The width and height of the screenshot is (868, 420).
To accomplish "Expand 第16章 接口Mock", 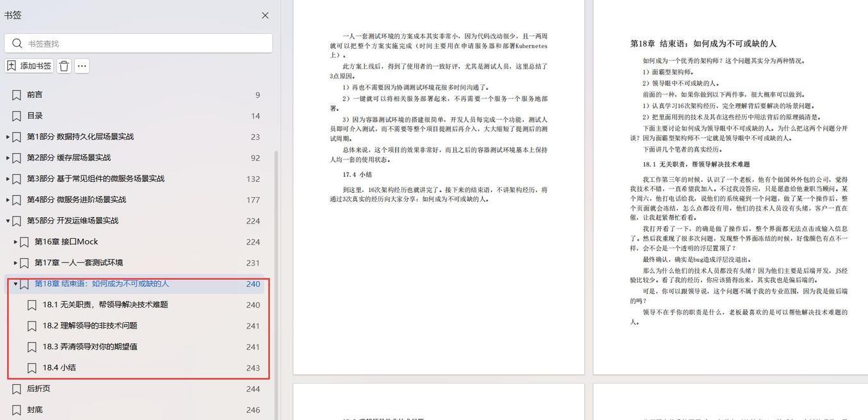I will (15, 242).
